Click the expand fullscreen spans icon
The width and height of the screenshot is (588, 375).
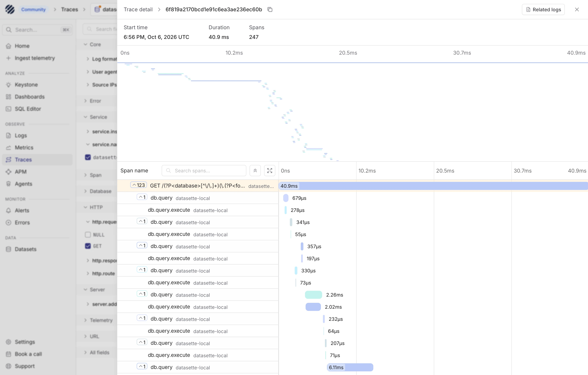(x=270, y=171)
